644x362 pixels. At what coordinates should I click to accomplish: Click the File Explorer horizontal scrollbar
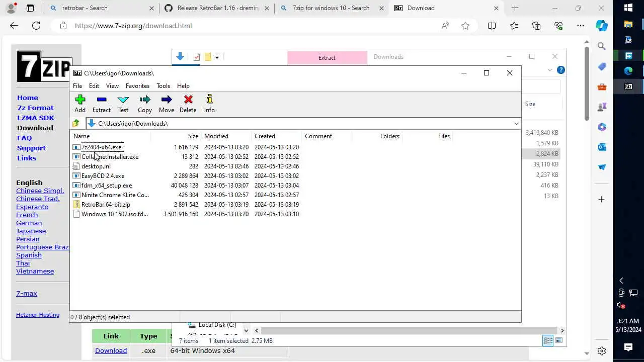409,330
